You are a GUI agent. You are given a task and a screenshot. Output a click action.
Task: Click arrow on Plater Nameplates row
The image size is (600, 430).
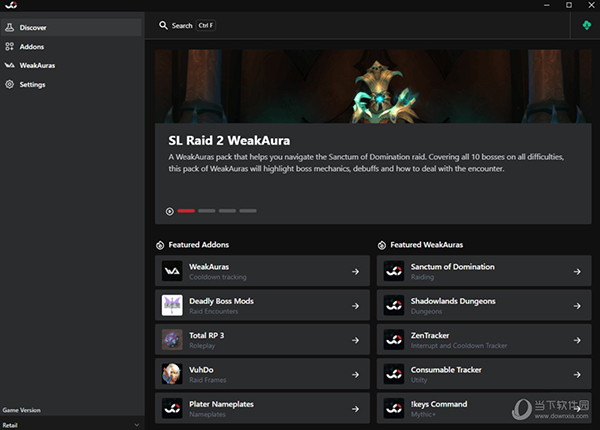pyautogui.click(x=355, y=409)
